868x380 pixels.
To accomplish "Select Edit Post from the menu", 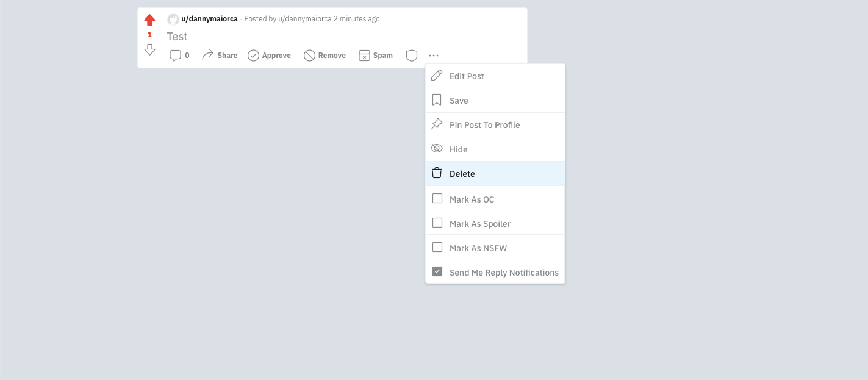I will click(467, 76).
